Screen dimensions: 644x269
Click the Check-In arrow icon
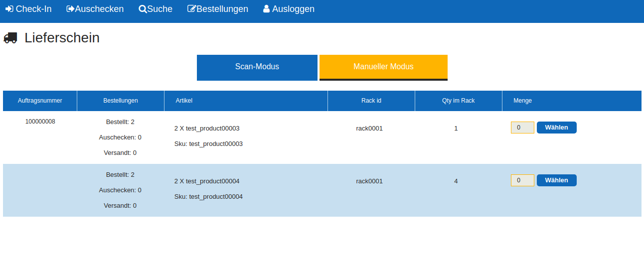tap(9, 9)
